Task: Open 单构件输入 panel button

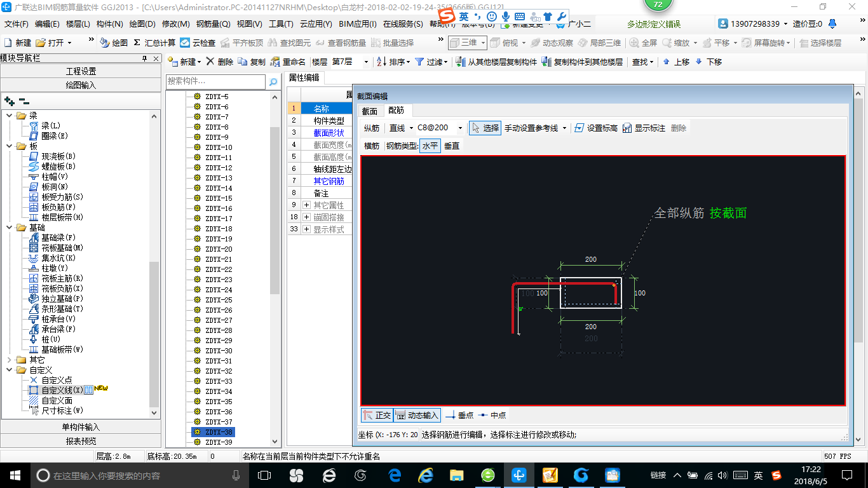Action: click(x=81, y=427)
